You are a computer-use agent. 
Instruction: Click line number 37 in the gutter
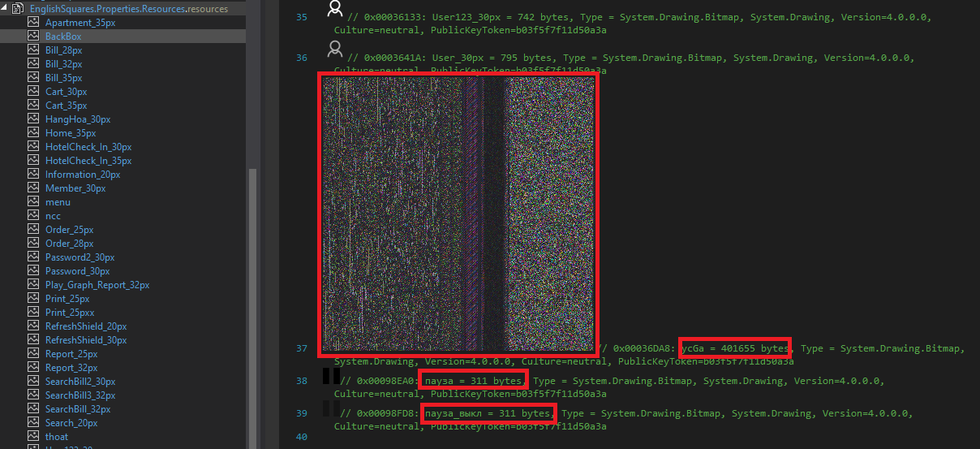coord(302,348)
